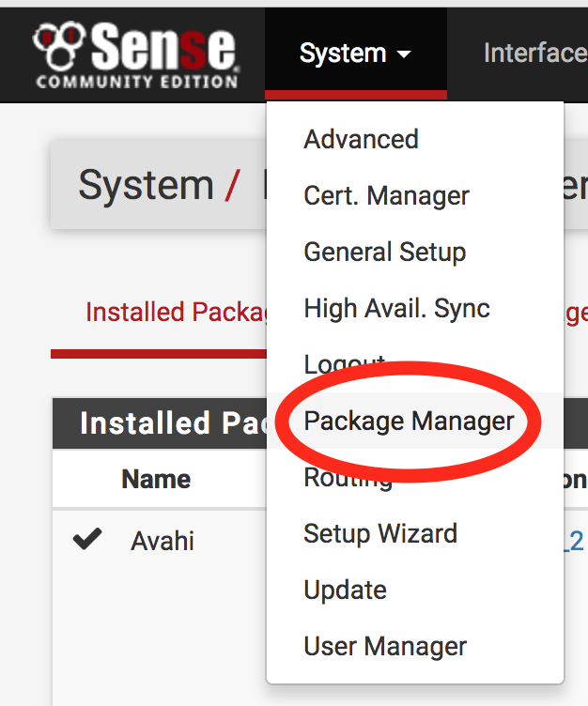The width and height of the screenshot is (588, 706).
Task: Launch the Setup Wizard menu entry
Action: coord(380,534)
